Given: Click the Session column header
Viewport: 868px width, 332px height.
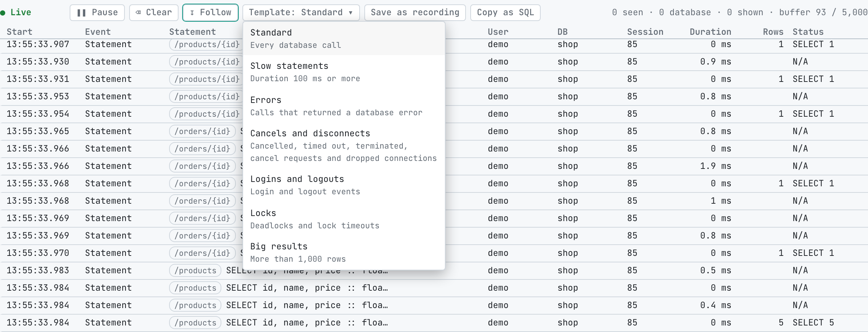Looking at the screenshot, I should pyautogui.click(x=645, y=32).
